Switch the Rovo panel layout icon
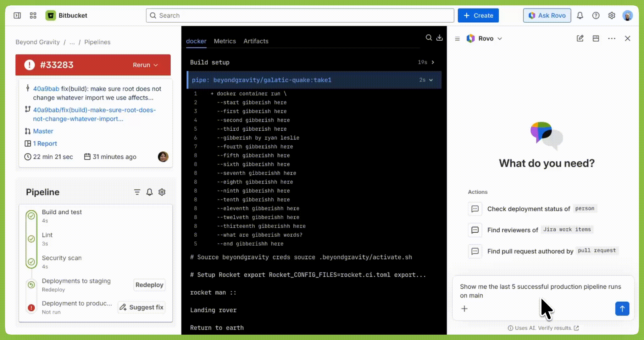The height and width of the screenshot is (340, 644). point(596,38)
